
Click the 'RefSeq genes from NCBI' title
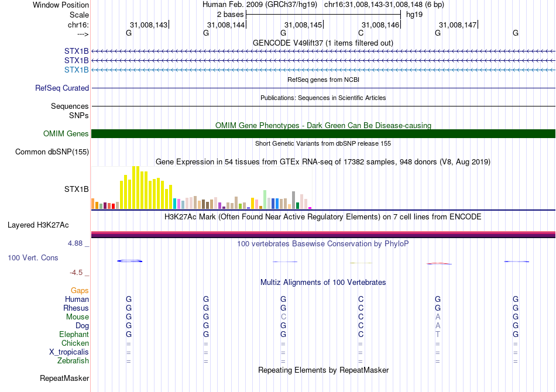323,80
